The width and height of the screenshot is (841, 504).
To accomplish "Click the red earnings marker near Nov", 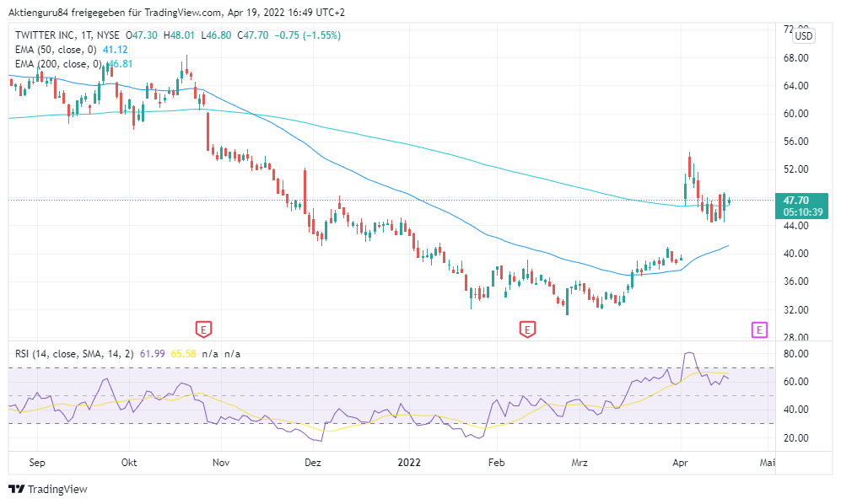I will tap(203, 329).
